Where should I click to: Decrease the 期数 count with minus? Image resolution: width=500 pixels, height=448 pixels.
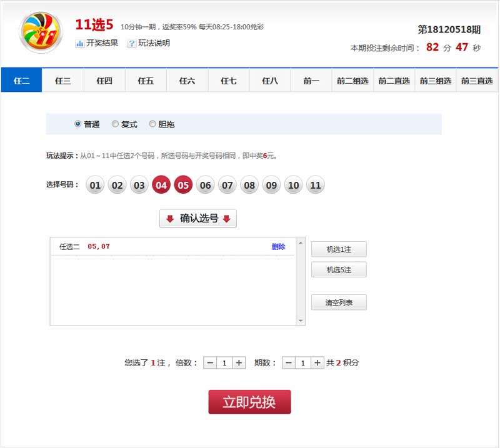289,363
